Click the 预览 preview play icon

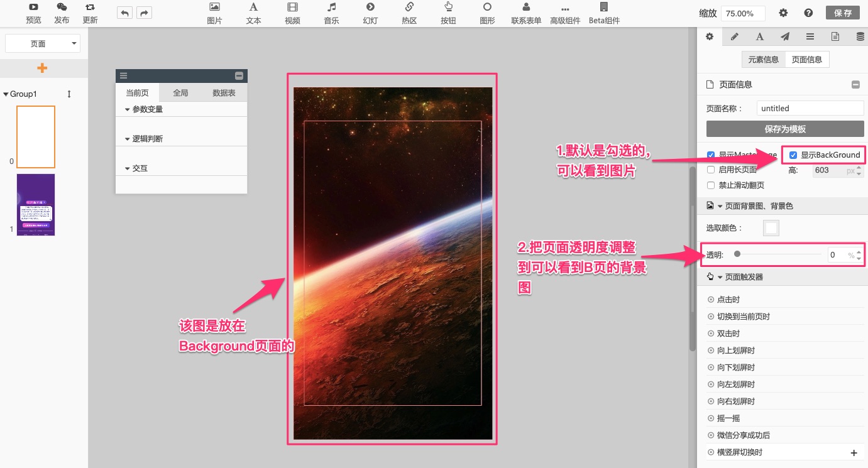click(x=33, y=8)
